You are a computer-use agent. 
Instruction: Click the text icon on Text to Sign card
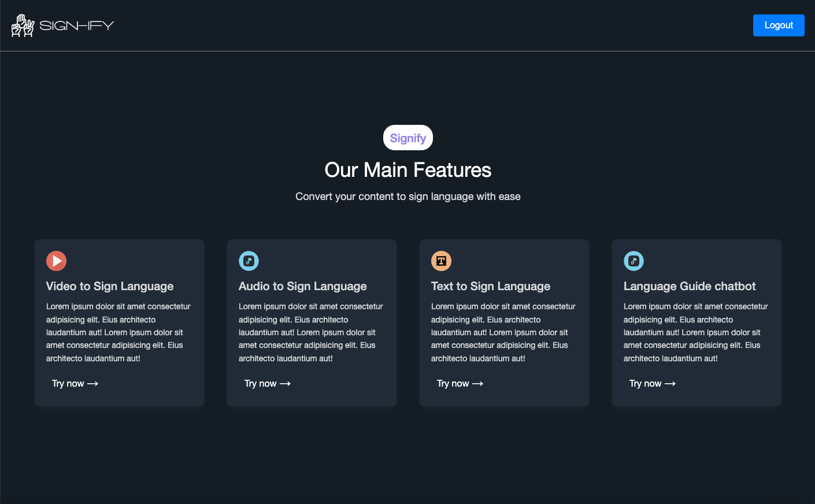click(441, 261)
